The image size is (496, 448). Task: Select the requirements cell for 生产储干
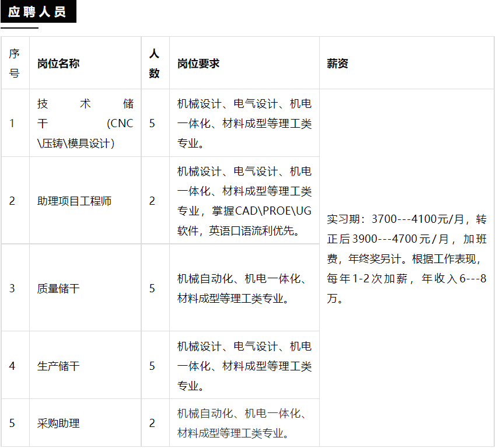click(x=244, y=366)
